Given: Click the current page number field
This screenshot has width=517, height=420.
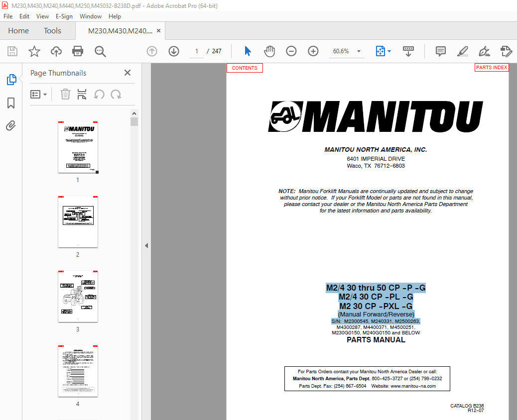Looking at the screenshot, I should pyautogui.click(x=197, y=51).
